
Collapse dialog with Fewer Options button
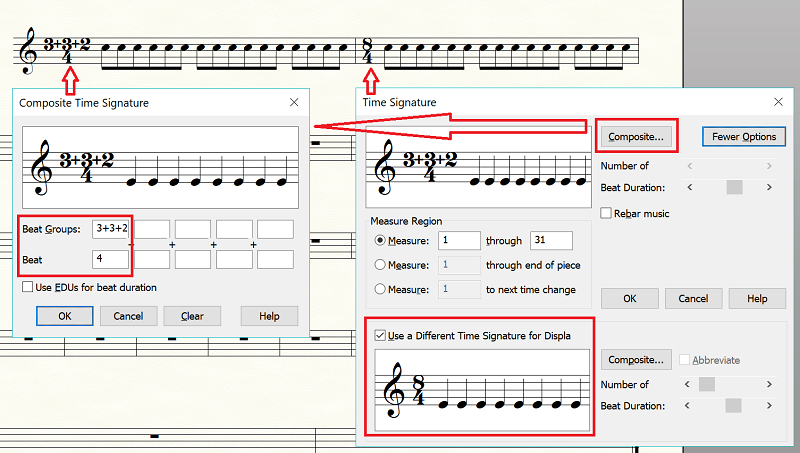pos(744,136)
